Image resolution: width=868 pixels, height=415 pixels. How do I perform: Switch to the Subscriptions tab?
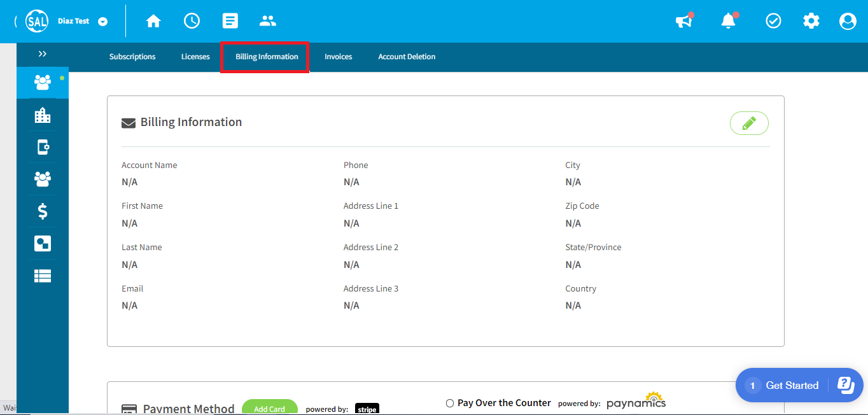point(132,57)
